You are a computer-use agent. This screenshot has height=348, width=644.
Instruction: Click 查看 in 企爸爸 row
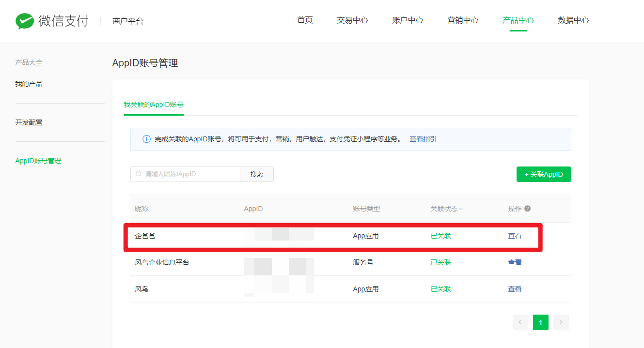pos(515,236)
